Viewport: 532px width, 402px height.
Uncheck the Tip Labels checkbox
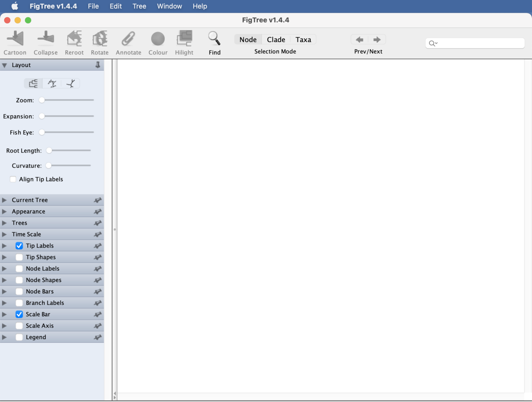point(19,246)
